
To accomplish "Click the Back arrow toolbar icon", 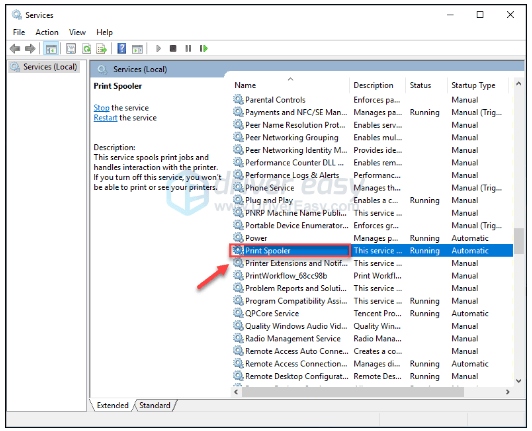I will coord(15,49).
